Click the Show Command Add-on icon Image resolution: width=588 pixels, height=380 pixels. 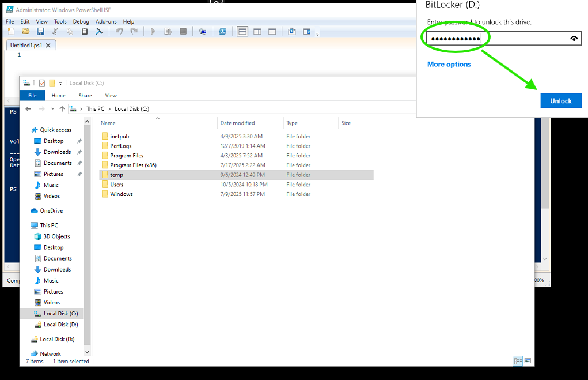click(x=307, y=32)
